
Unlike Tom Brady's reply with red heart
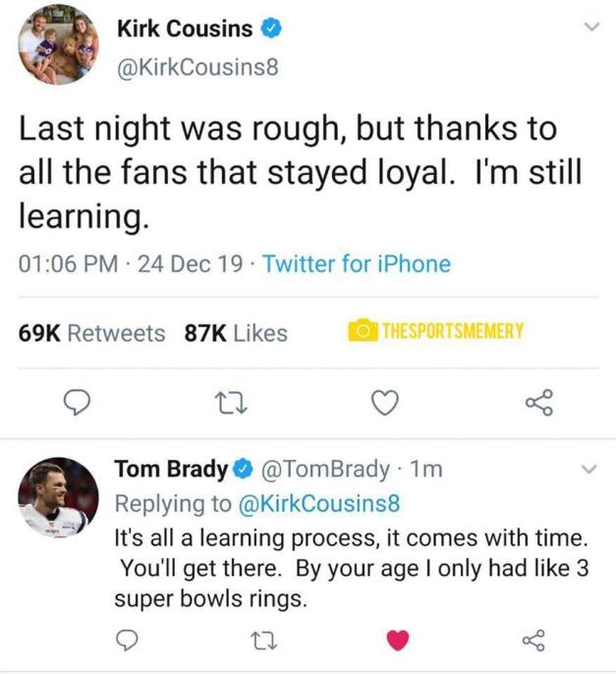click(x=397, y=641)
